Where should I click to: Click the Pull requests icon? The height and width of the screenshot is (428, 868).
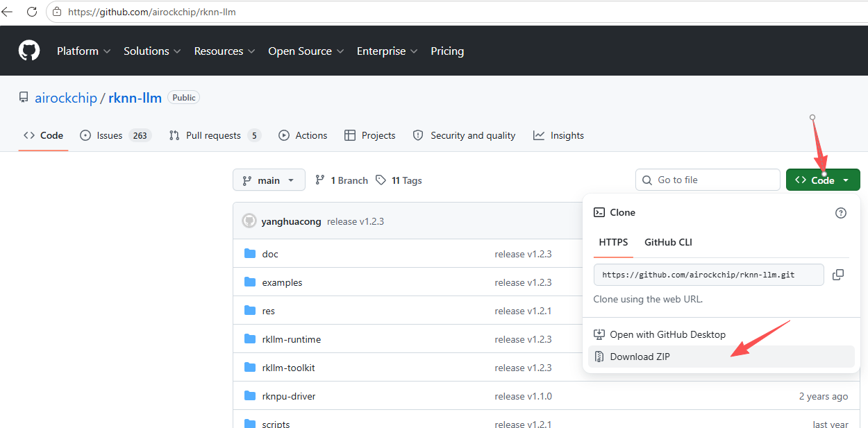174,135
